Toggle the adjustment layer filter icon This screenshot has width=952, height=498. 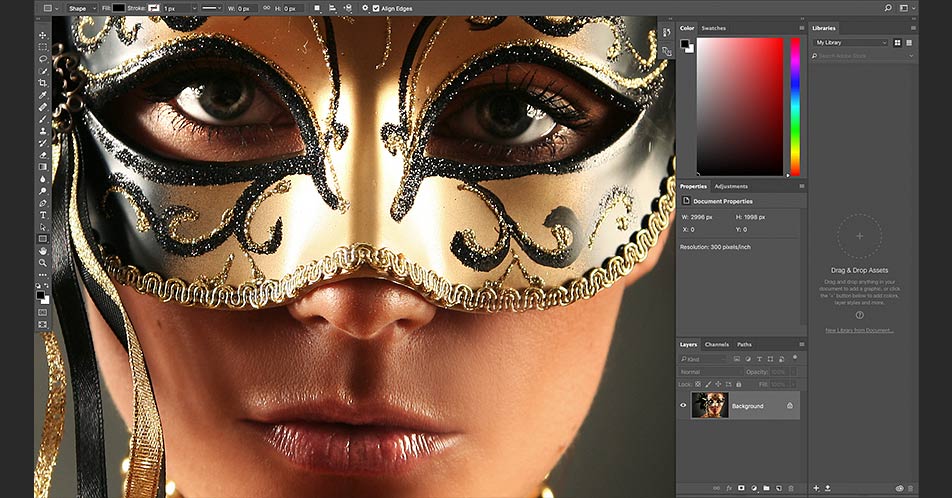click(748, 359)
